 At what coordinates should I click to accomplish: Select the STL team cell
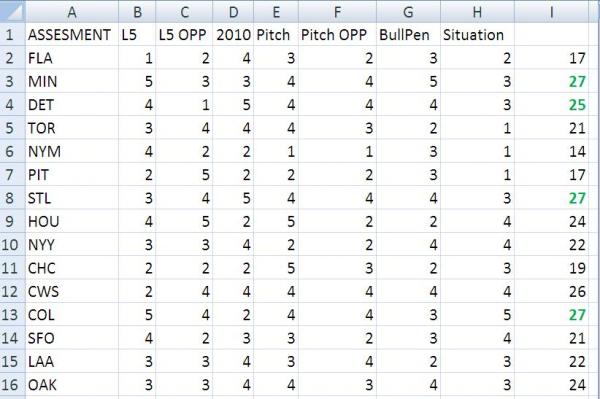(72, 198)
